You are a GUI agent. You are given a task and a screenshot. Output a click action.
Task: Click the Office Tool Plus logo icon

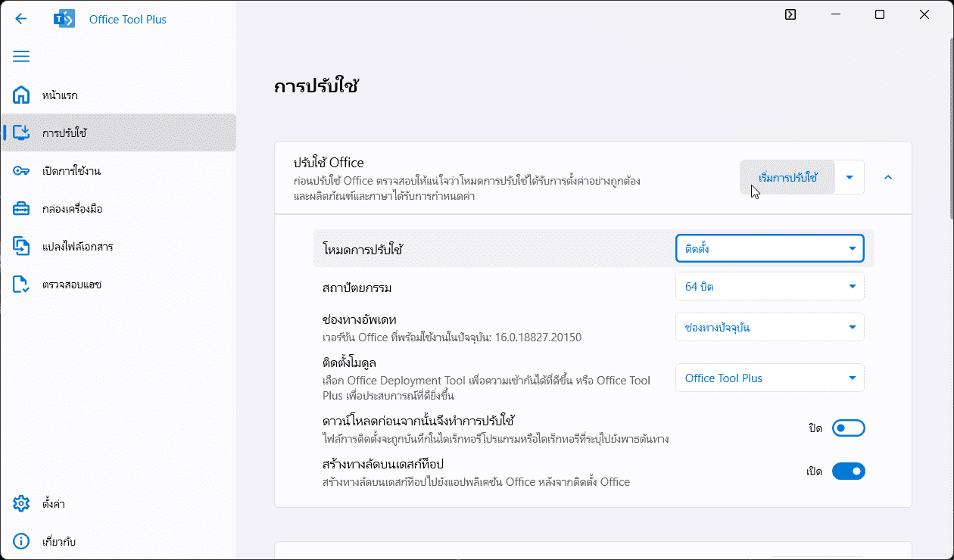pos(64,19)
